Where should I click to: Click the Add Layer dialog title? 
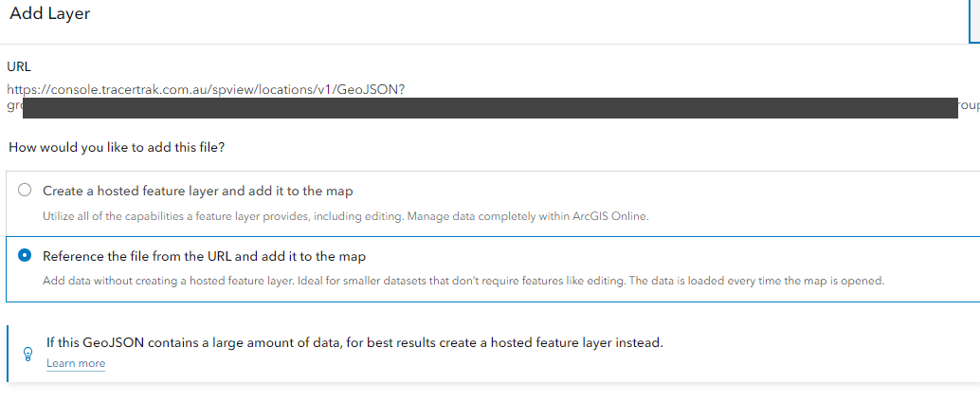pos(50,14)
